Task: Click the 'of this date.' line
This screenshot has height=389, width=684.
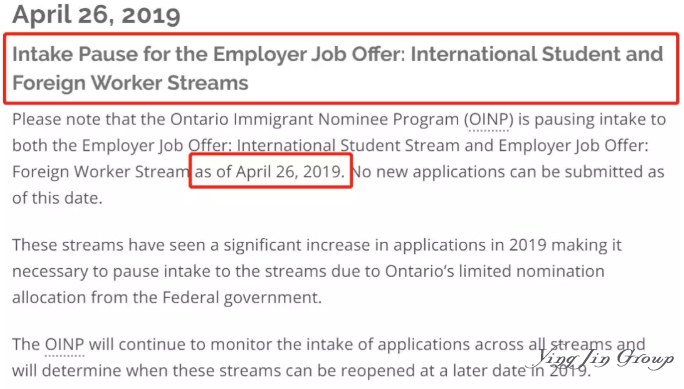Action: (57, 198)
